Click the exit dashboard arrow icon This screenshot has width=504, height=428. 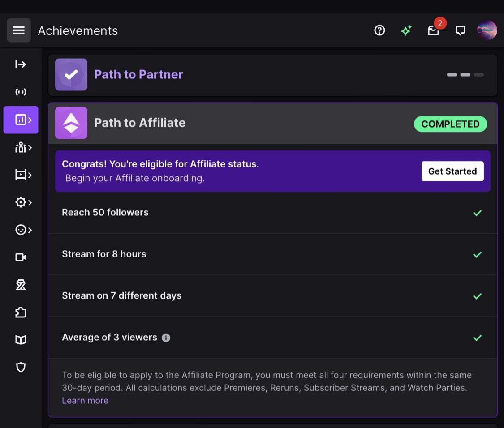[21, 64]
